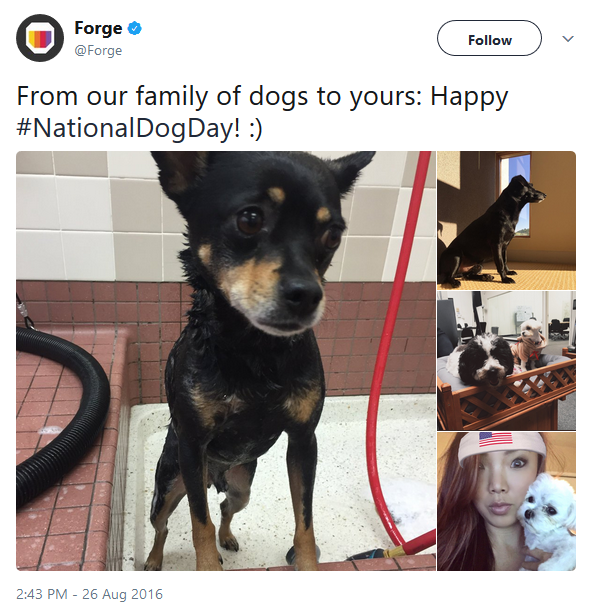Click the American flag on the cap

coord(496,439)
